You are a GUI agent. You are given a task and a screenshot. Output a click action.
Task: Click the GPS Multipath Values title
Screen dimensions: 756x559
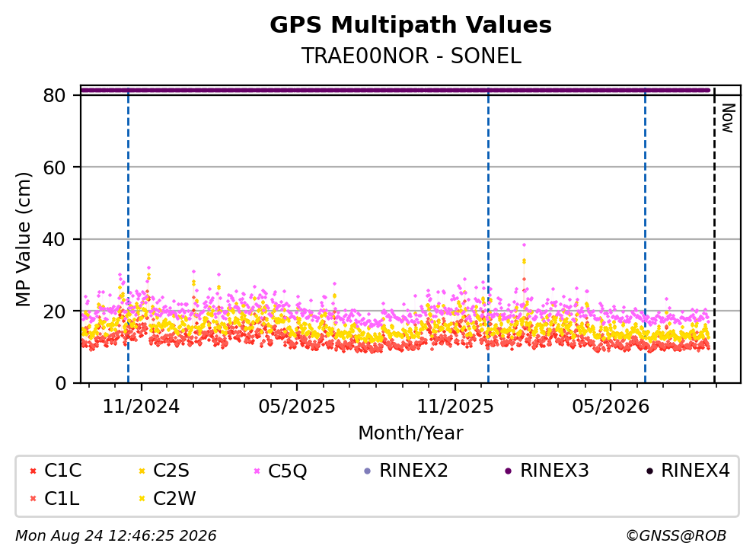click(410, 24)
